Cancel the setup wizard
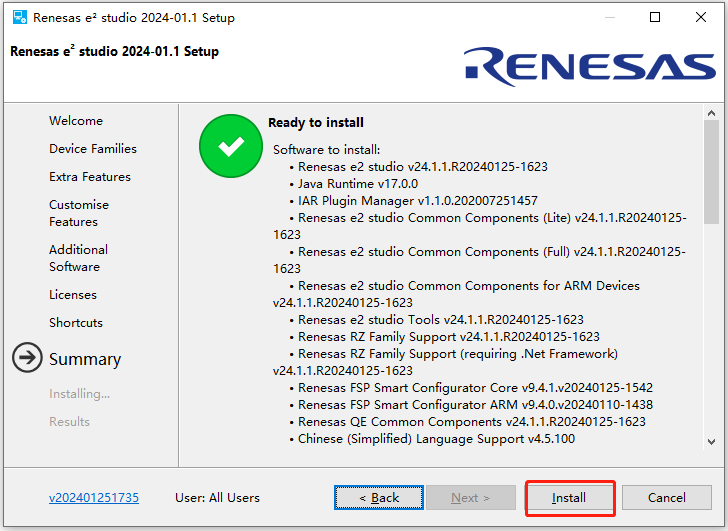Screen dimensions: 728x531 666,498
